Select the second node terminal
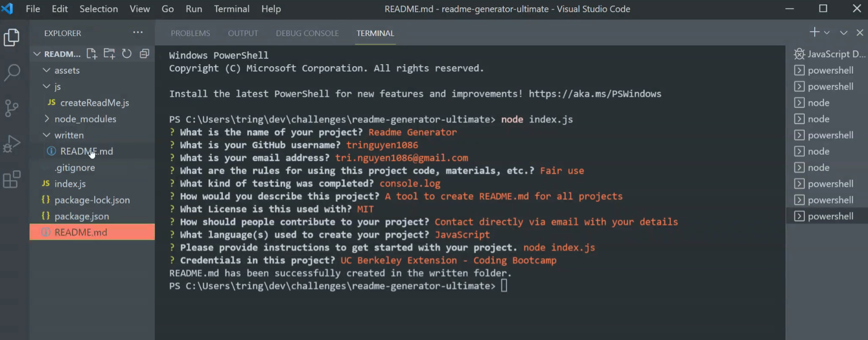Screen dimensions: 868x340 coord(827,119)
